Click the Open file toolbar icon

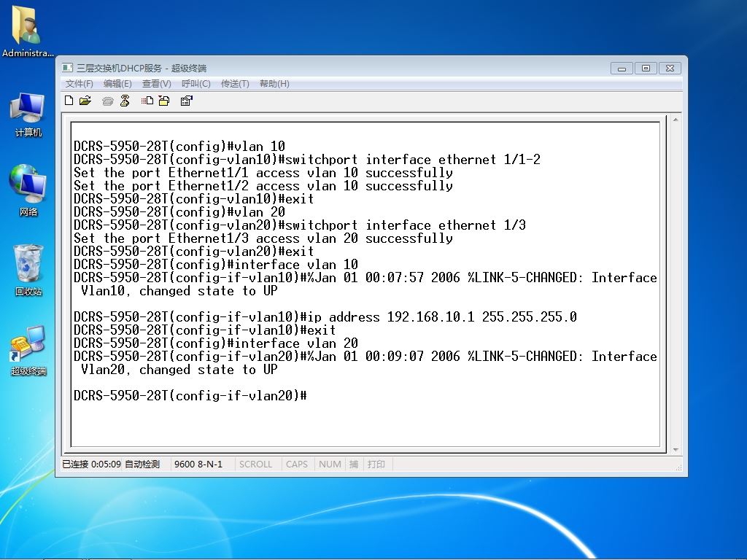coord(85,101)
